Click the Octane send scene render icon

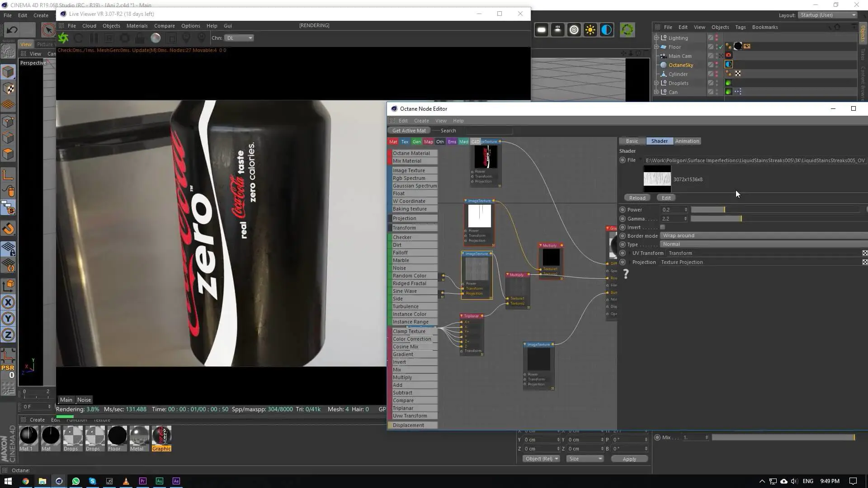coord(63,38)
